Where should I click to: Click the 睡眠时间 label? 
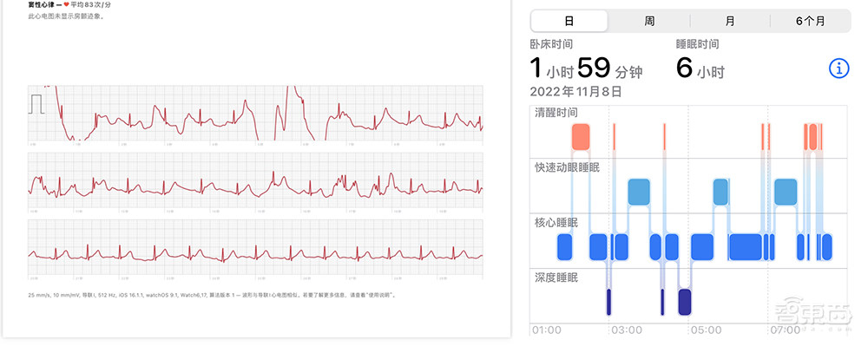click(697, 44)
